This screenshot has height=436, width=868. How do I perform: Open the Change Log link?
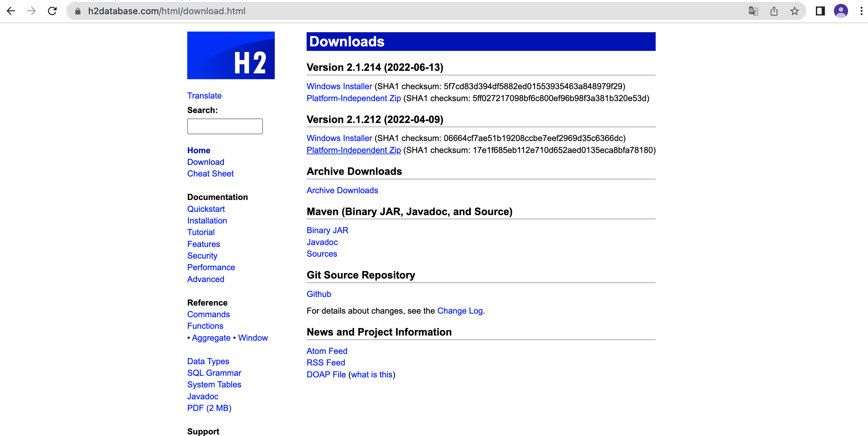tap(460, 310)
